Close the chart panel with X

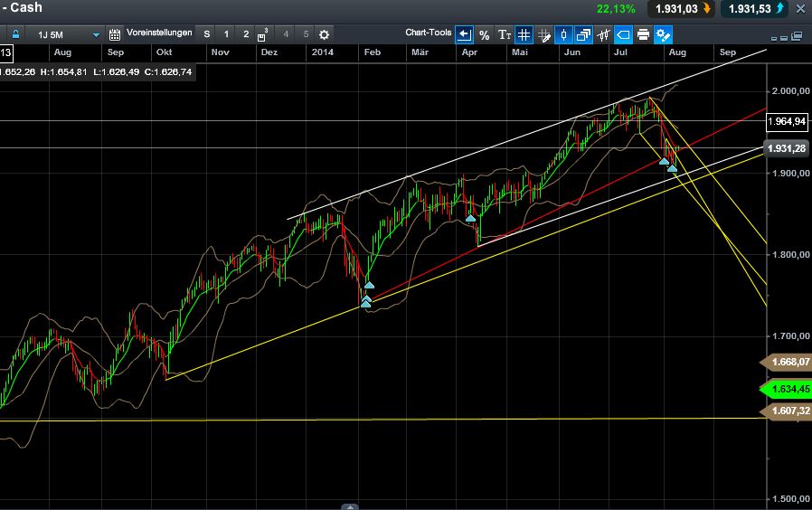800,9
